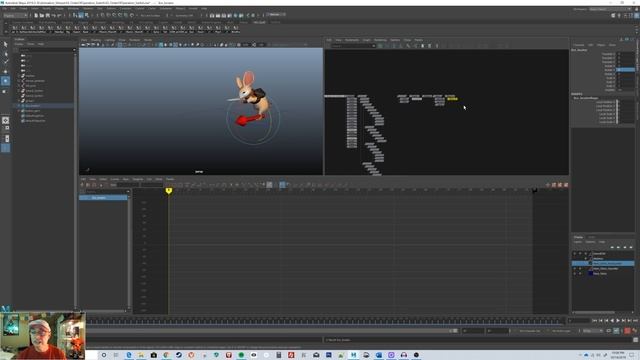This screenshot has height=360, width=640.
Task: Open animation preferences icon beside Auto Key
Action: point(634,331)
